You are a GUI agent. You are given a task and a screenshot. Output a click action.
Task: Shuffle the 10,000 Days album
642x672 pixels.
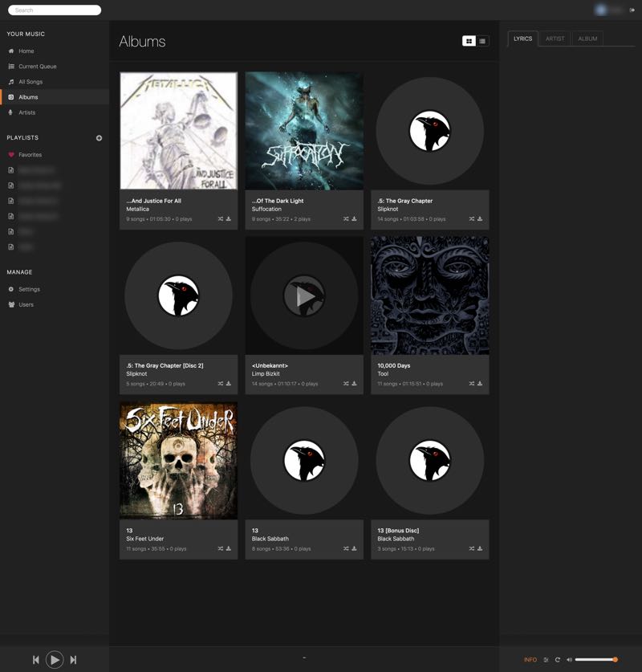click(472, 384)
